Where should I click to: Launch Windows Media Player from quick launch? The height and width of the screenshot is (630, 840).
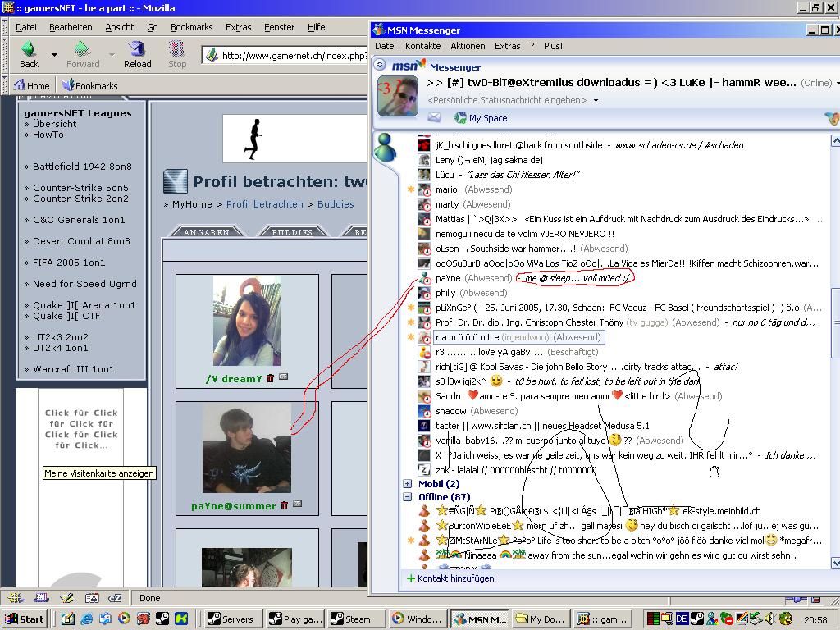(124, 619)
